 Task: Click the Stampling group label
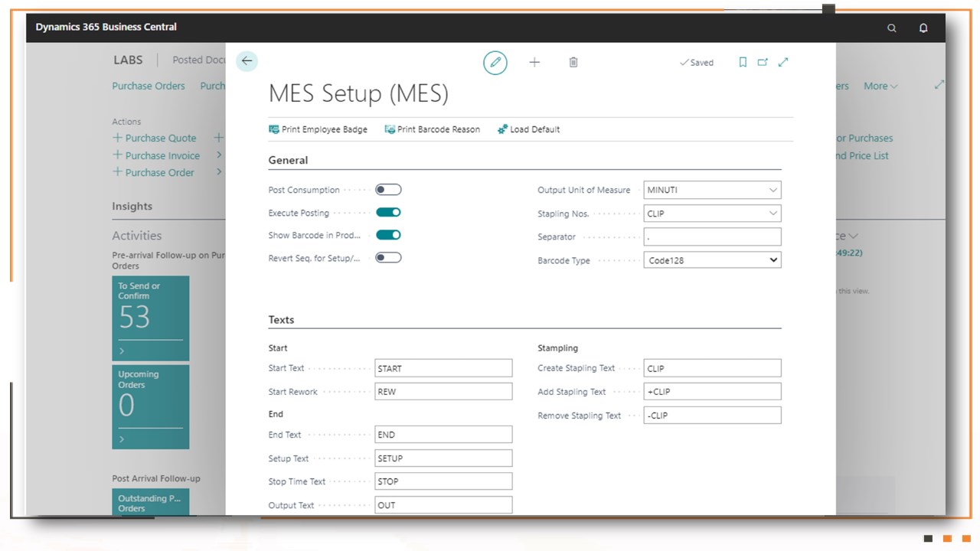[558, 348]
